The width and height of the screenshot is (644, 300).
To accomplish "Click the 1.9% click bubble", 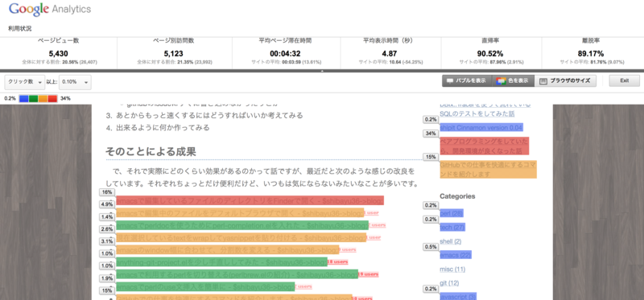I will (107, 278).
